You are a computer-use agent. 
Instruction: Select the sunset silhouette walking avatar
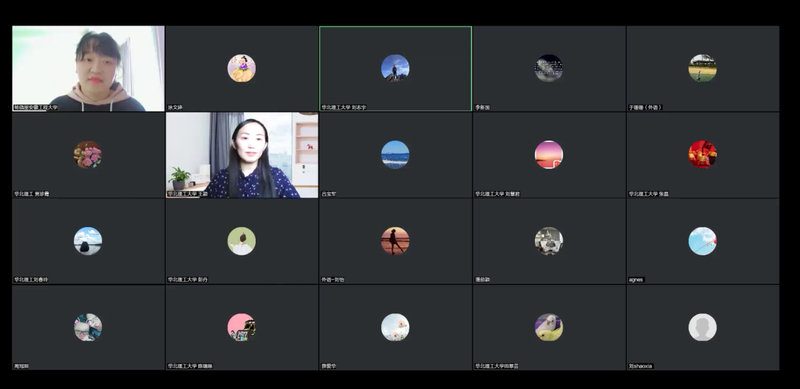[x=395, y=241]
